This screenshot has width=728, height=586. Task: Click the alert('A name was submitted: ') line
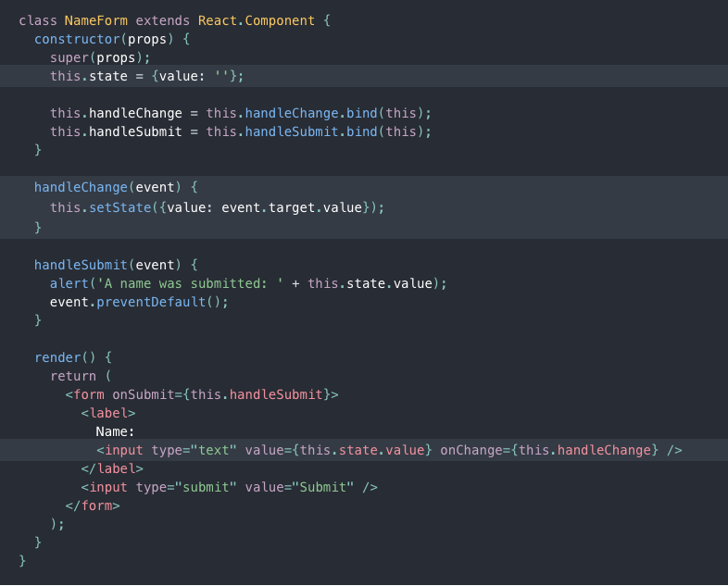[x=248, y=283]
